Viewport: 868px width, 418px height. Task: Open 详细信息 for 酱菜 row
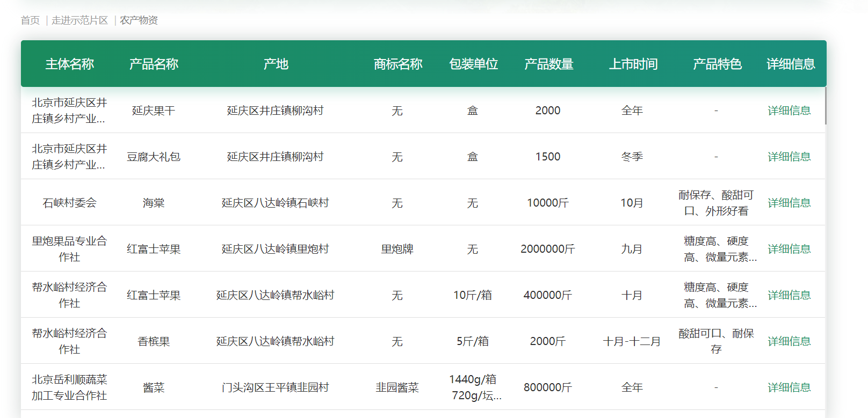point(789,387)
